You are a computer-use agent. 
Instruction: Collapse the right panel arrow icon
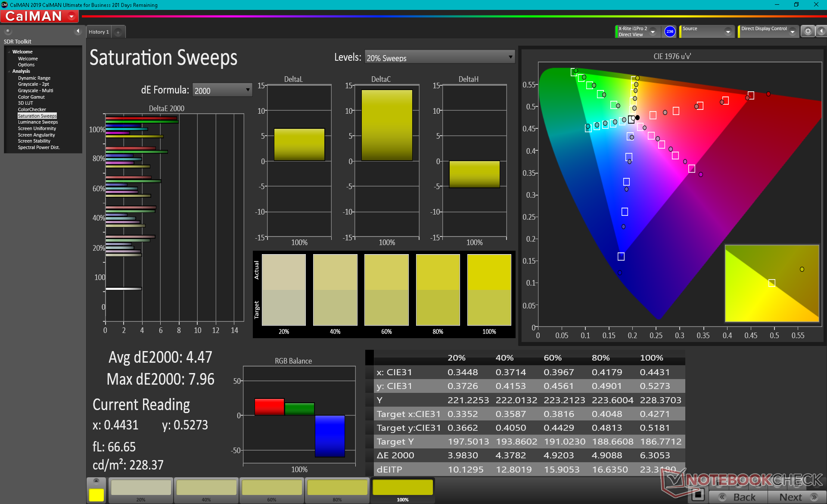point(821,31)
